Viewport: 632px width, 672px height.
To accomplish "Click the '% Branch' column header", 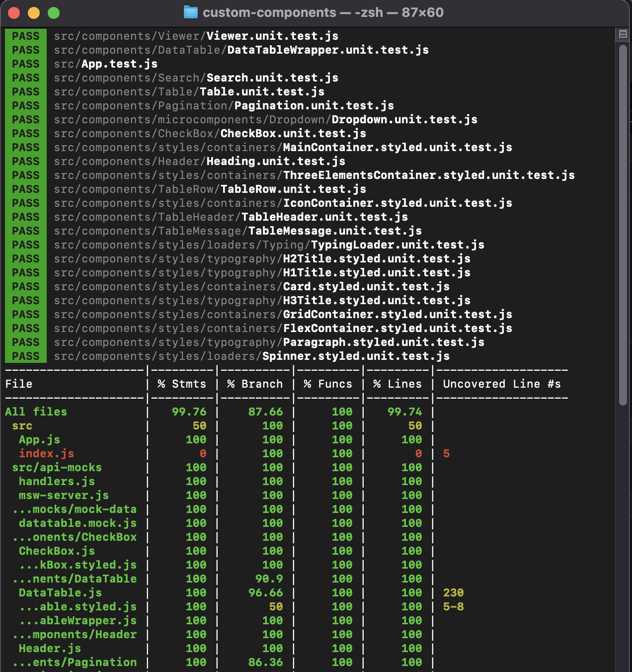I will coord(255,384).
